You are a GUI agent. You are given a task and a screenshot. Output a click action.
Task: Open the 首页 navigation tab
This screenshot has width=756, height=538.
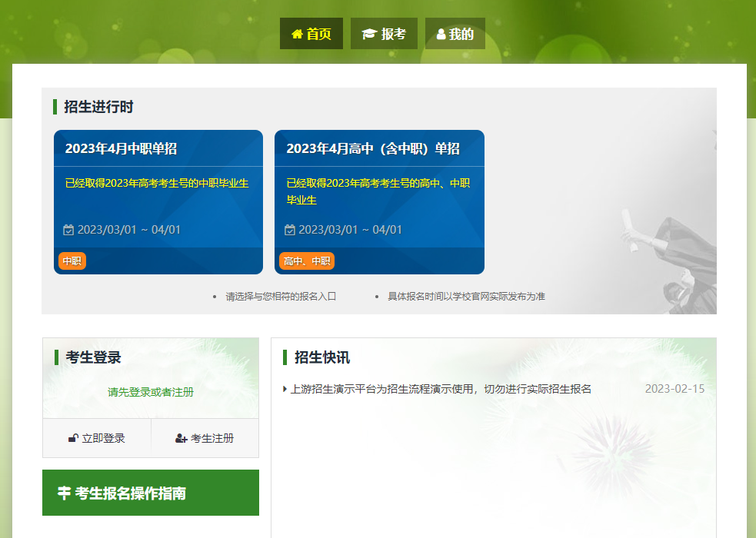(311, 34)
